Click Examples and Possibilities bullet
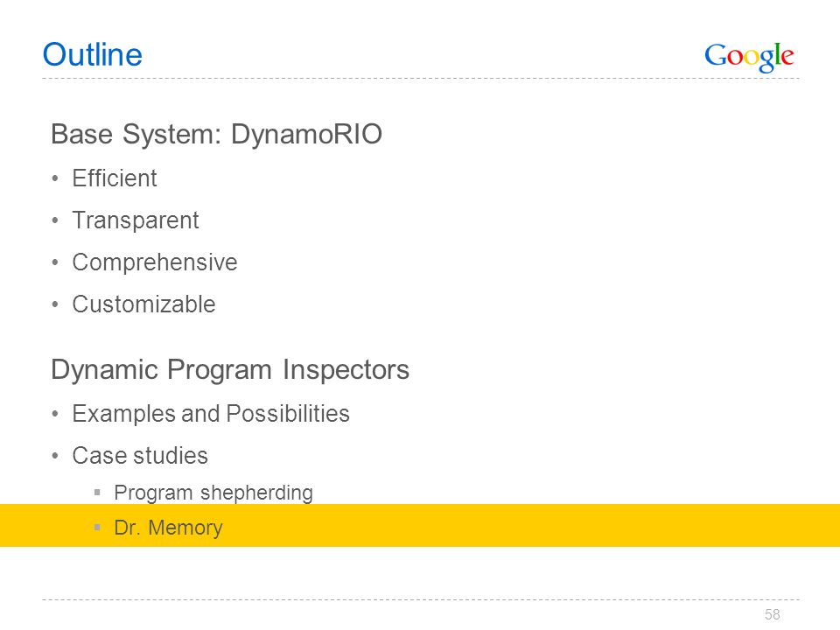 211,414
